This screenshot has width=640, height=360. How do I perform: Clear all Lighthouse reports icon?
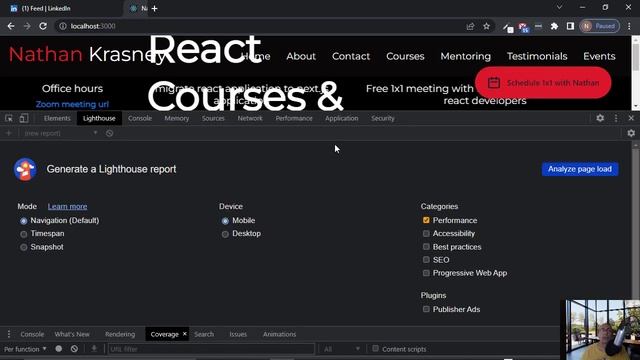click(x=109, y=133)
